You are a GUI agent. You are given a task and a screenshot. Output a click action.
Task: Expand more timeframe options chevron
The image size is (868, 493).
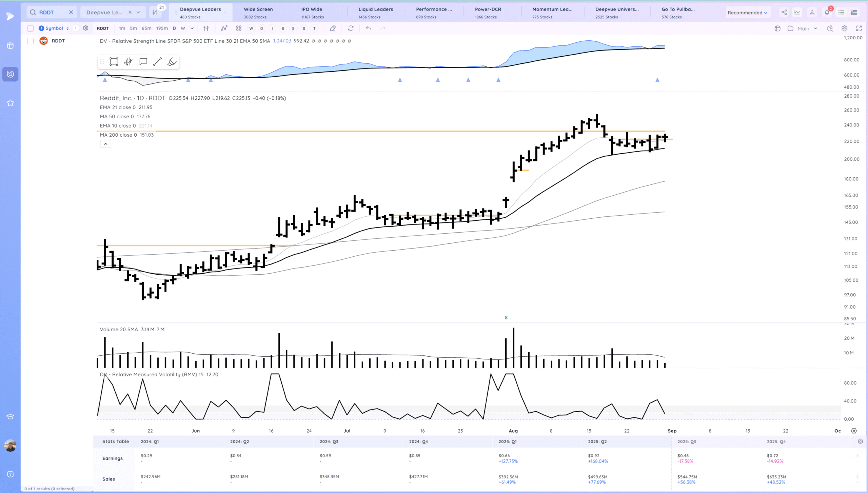[x=192, y=28]
